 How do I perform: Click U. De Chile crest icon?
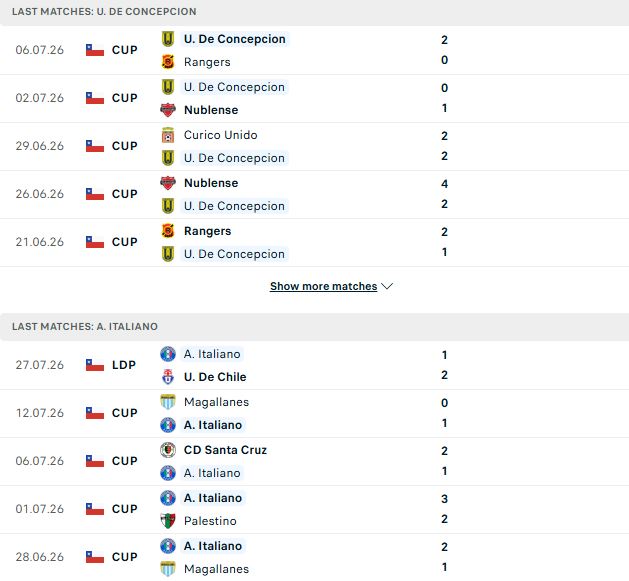click(168, 377)
